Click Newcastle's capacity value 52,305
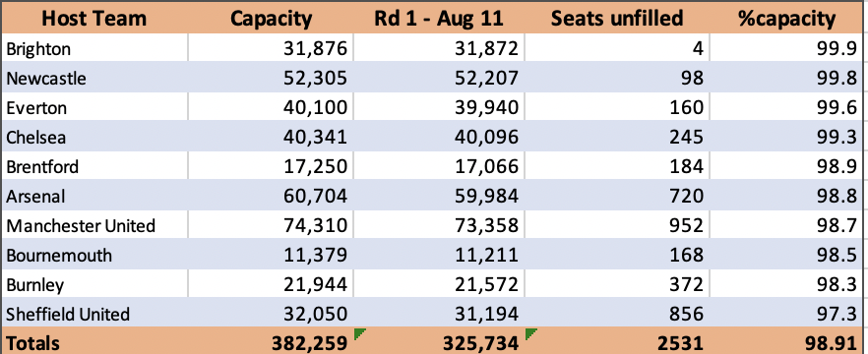 tap(271, 78)
